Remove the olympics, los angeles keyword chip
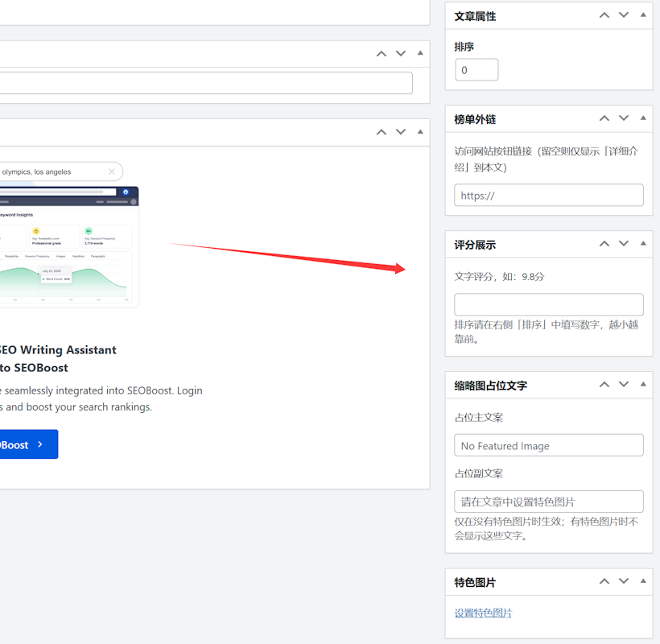This screenshot has width=660, height=644. 112,171
